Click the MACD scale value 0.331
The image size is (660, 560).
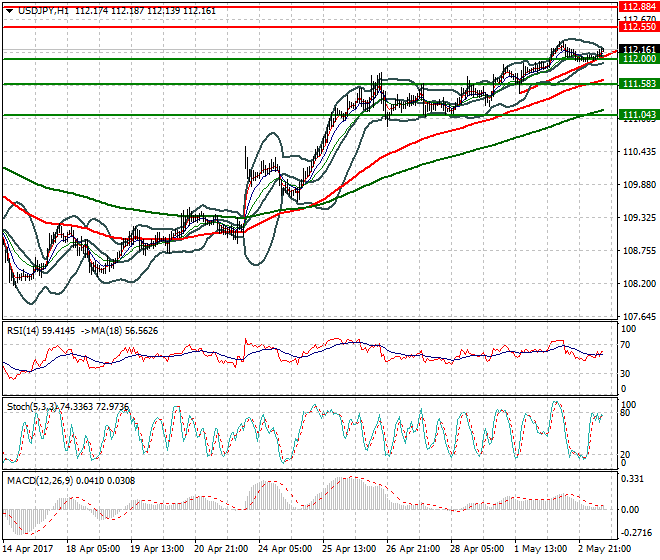(632, 480)
